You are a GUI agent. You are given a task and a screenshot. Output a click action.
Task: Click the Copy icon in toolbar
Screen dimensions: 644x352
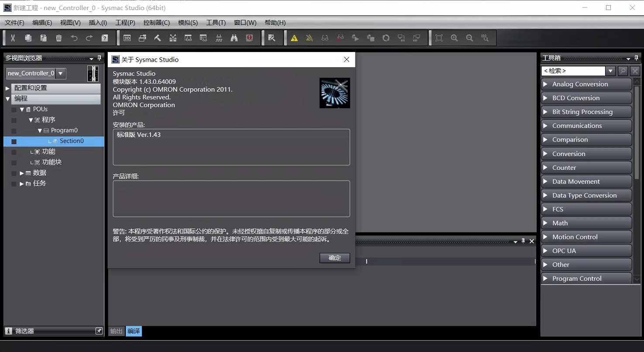(x=28, y=38)
